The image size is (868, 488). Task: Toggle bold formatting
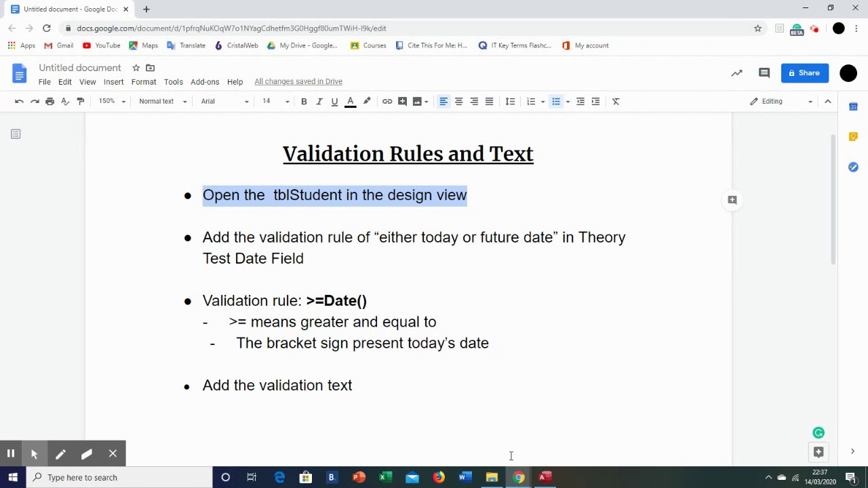(x=304, y=102)
